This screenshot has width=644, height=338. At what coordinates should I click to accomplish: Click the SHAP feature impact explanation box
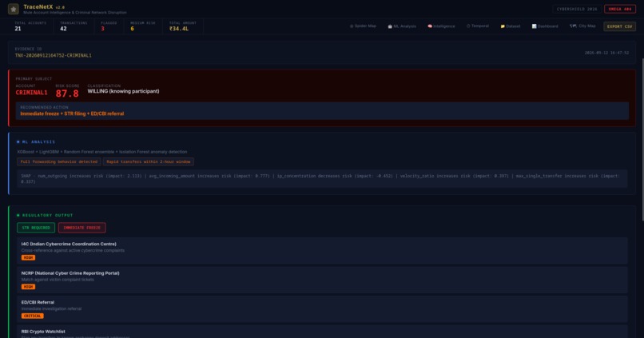point(323,179)
